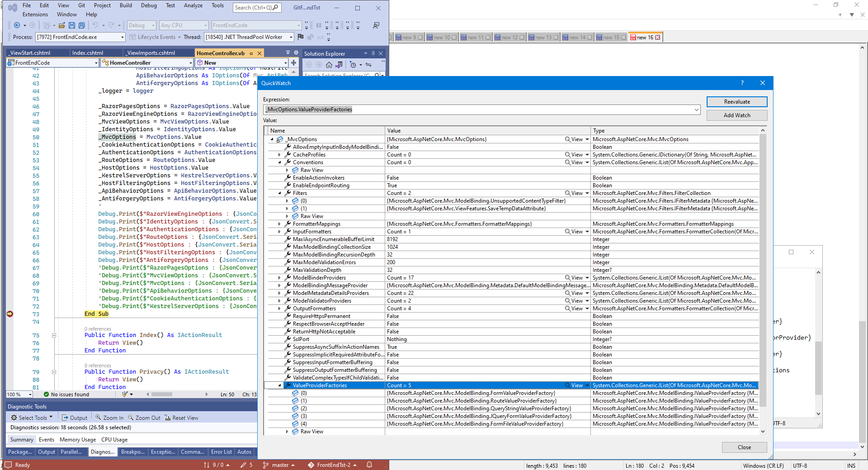Viewport: 868px width, 470px height.
Task: Click the breakpoint marker on line 73
Action: click(10, 314)
